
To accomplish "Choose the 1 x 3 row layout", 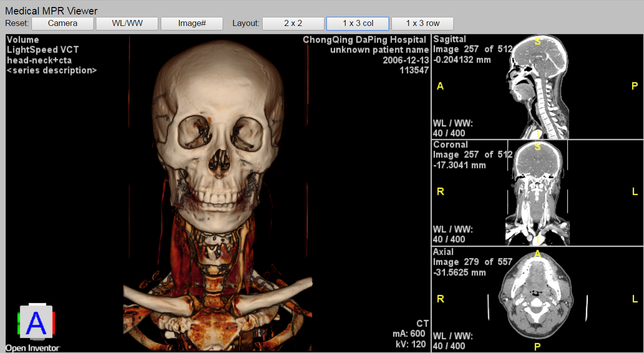I will pyautogui.click(x=422, y=23).
